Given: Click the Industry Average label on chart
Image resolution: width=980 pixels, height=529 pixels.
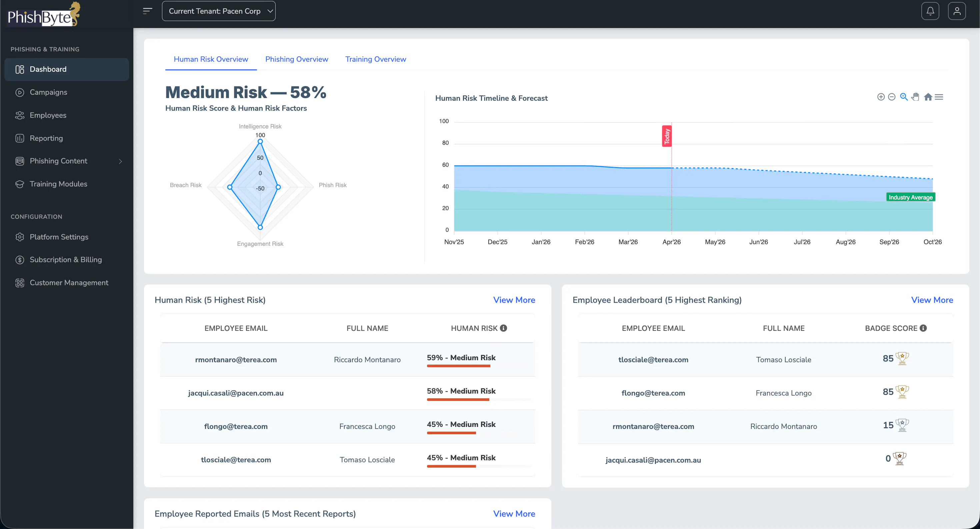Looking at the screenshot, I should pyautogui.click(x=910, y=197).
